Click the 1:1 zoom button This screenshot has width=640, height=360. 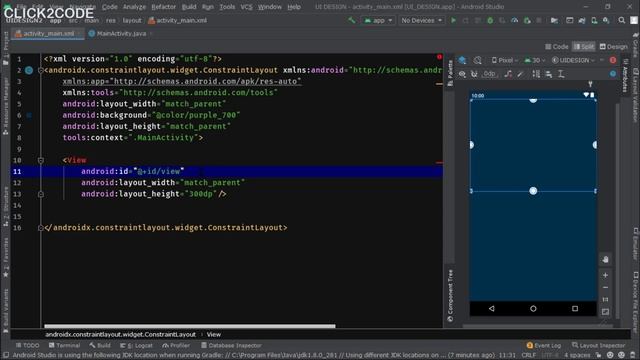(605, 300)
